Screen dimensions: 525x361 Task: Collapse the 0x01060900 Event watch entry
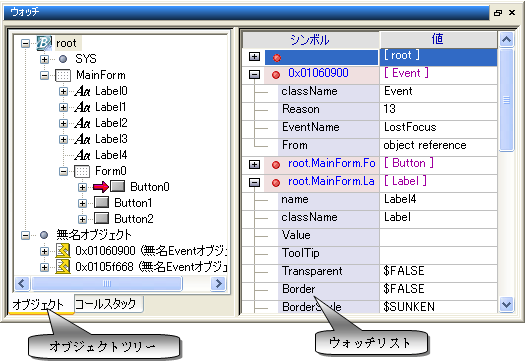[254, 74]
